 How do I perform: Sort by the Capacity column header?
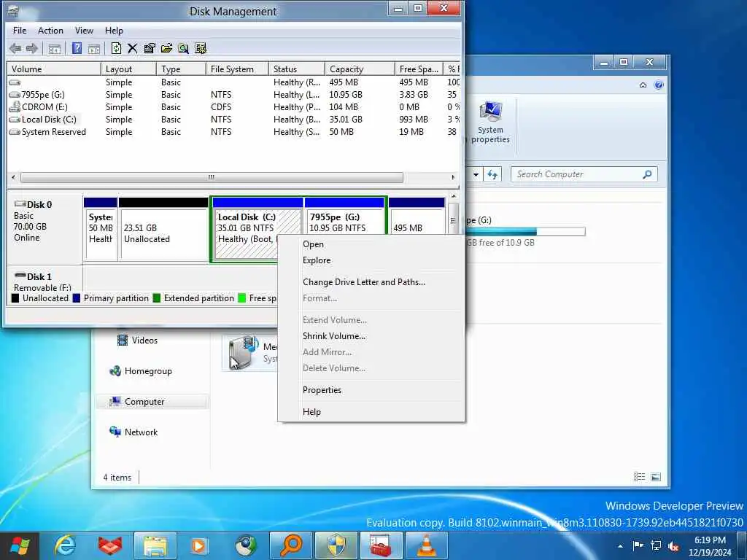pyautogui.click(x=360, y=69)
